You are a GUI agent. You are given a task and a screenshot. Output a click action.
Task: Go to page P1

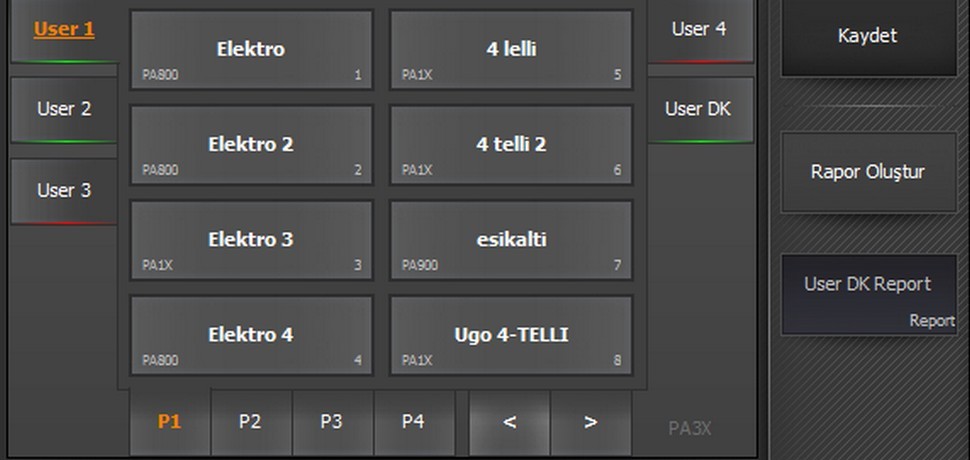tap(170, 422)
